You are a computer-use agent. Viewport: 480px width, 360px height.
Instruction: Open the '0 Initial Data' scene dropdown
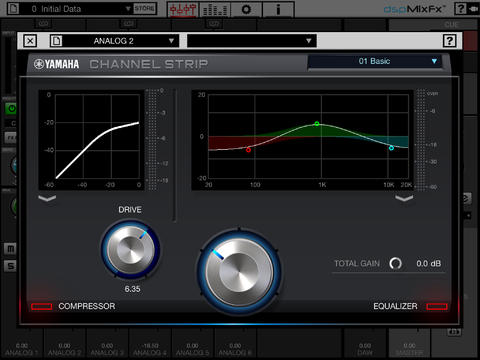click(x=79, y=9)
